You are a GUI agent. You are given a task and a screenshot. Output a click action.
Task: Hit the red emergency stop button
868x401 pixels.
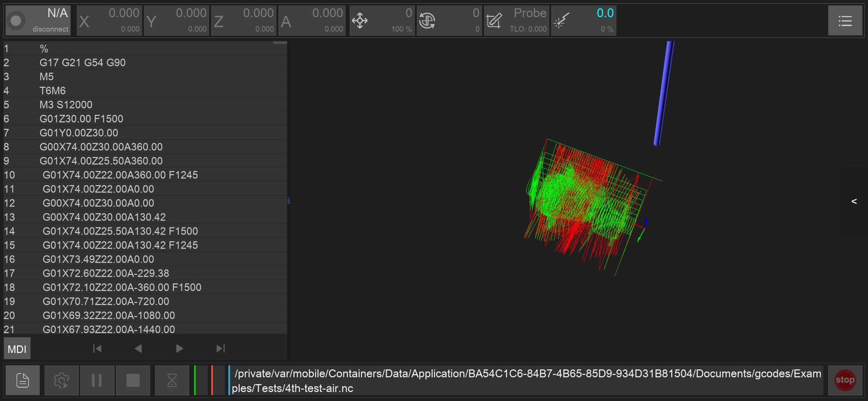[x=844, y=380]
